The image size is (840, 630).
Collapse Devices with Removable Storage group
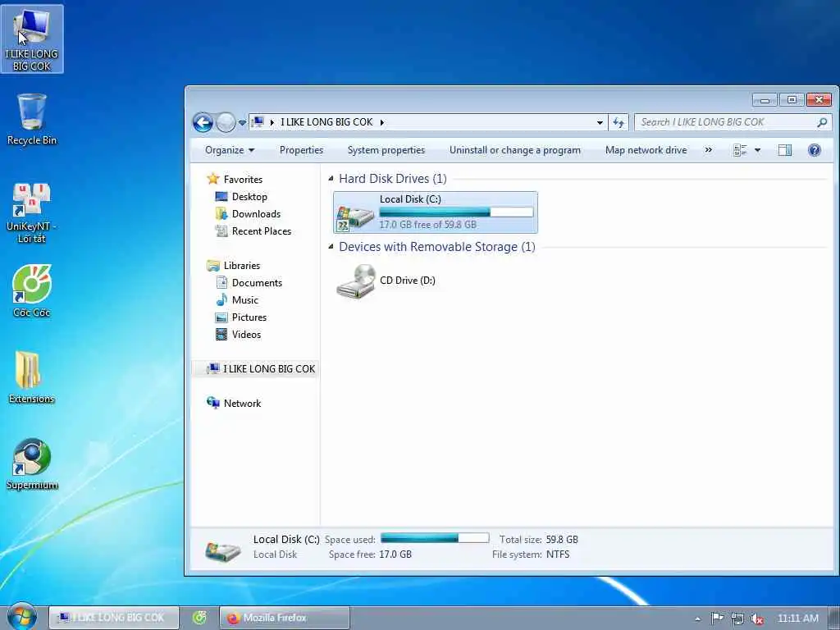[331, 246]
